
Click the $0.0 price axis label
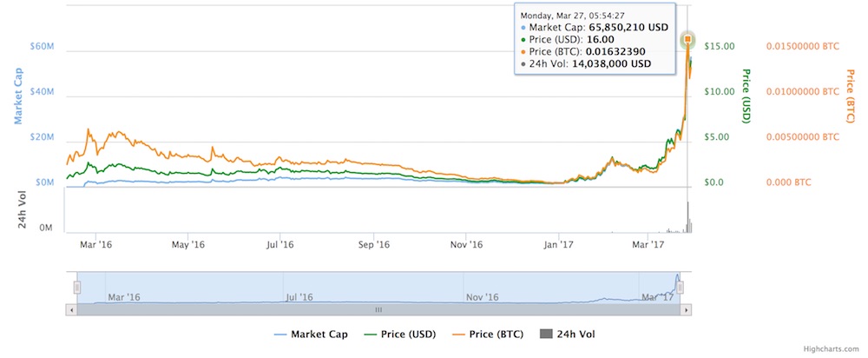[x=714, y=182]
